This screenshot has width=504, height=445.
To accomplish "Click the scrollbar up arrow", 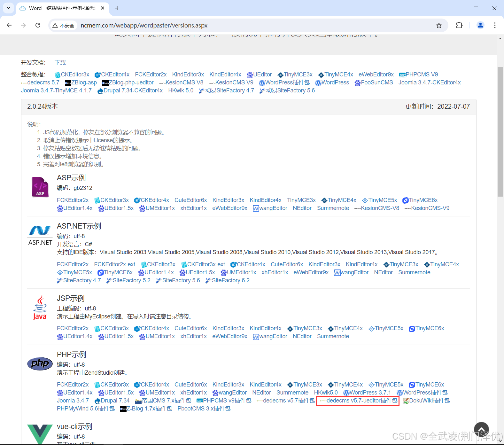I will pyautogui.click(x=500, y=39).
